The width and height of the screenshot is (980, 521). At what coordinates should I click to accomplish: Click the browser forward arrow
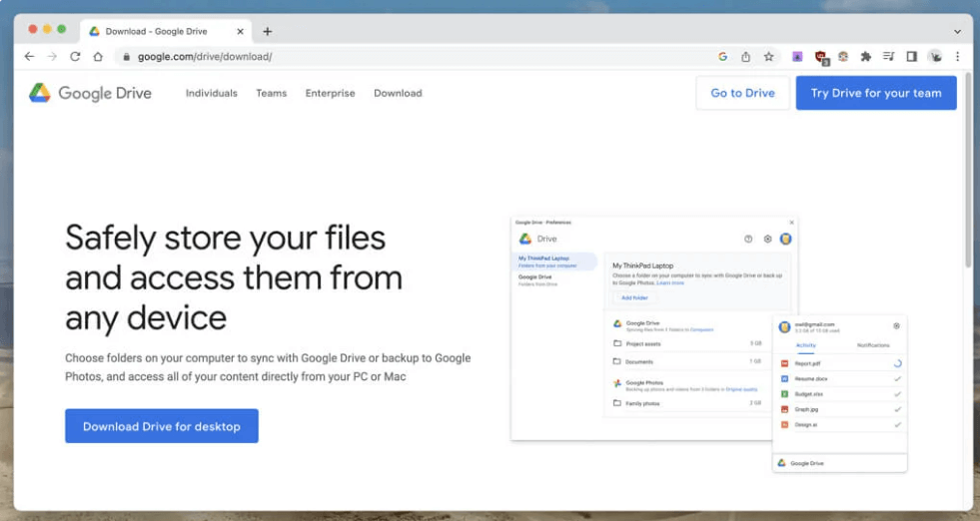point(52,56)
